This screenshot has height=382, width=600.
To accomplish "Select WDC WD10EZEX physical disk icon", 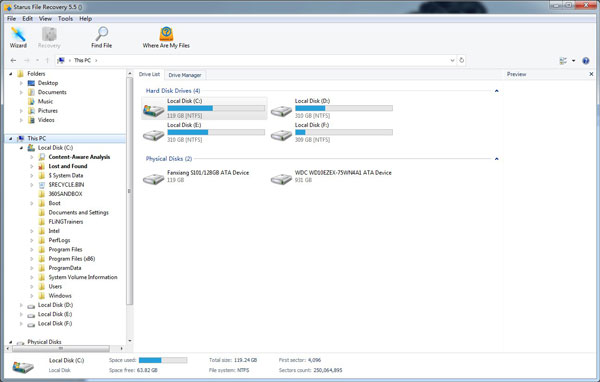I will tap(281, 178).
